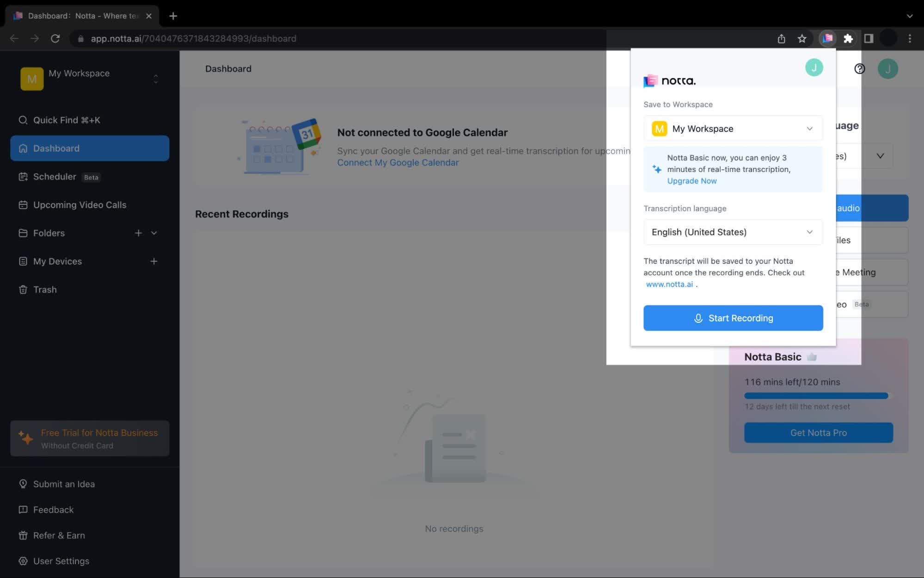Viewport: 924px width, 578px height.
Task: Go forward with the browser forward arrow
Action: (x=35, y=38)
